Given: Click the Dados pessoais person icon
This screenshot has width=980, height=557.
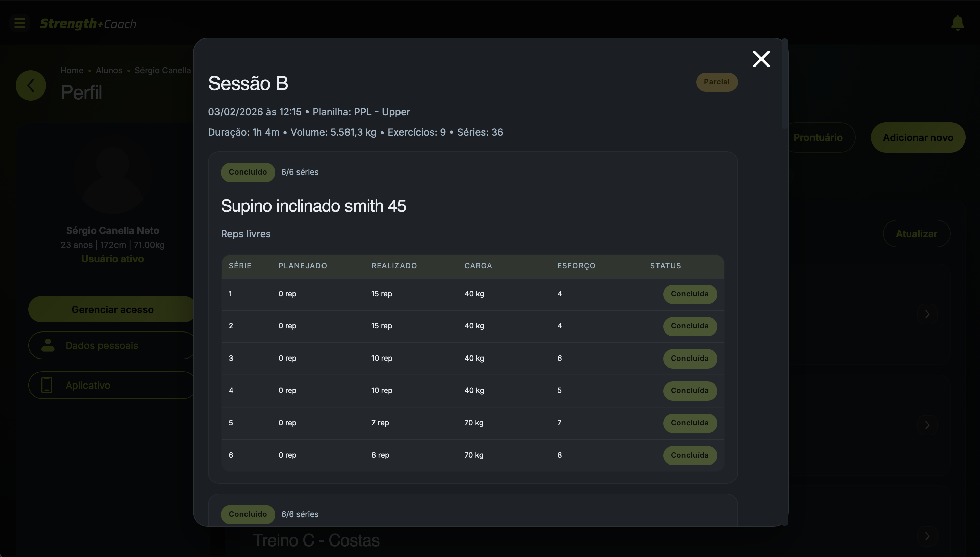Looking at the screenshot, I should (48, 345).
